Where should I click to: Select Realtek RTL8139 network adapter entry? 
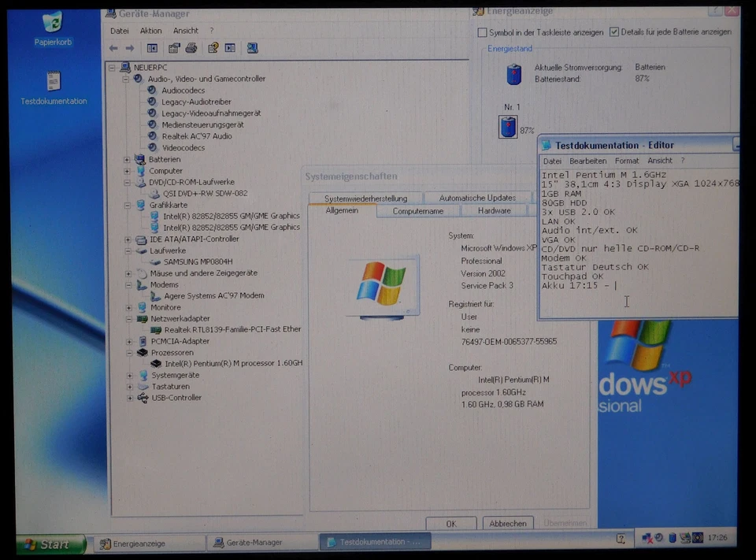[233, 329]
